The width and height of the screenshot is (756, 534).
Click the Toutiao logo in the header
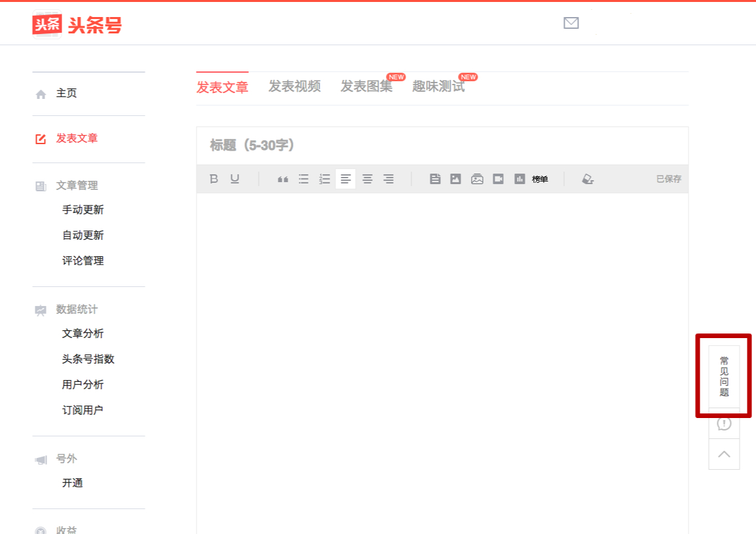click(x=77, y=25)
